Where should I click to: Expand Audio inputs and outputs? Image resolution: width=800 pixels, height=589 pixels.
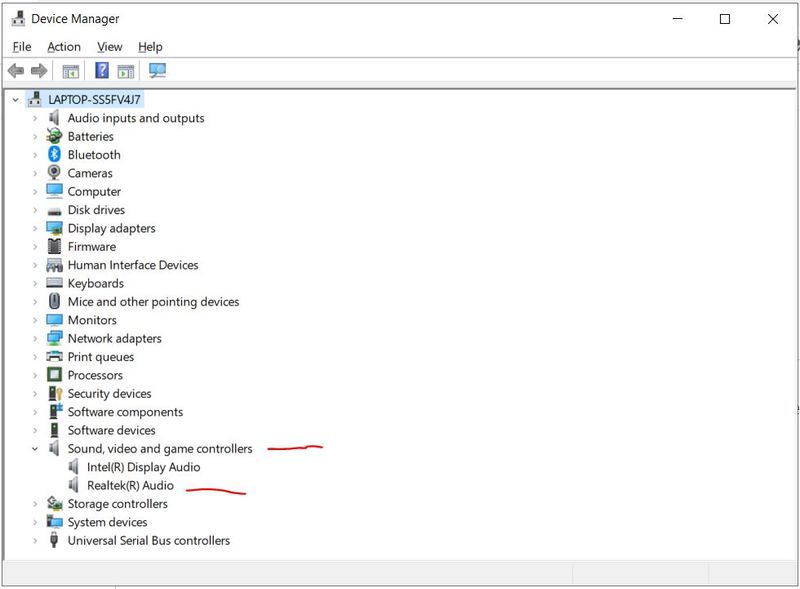click(35, 118)
